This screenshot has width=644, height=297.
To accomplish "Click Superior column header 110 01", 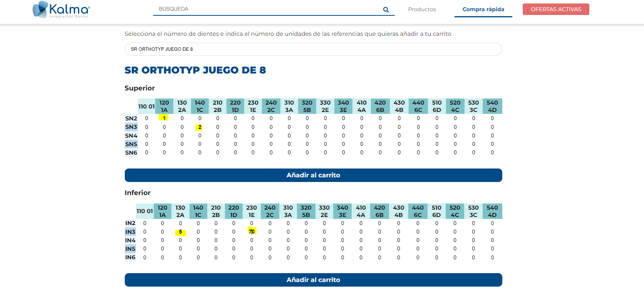I will (x=146, y=107).
